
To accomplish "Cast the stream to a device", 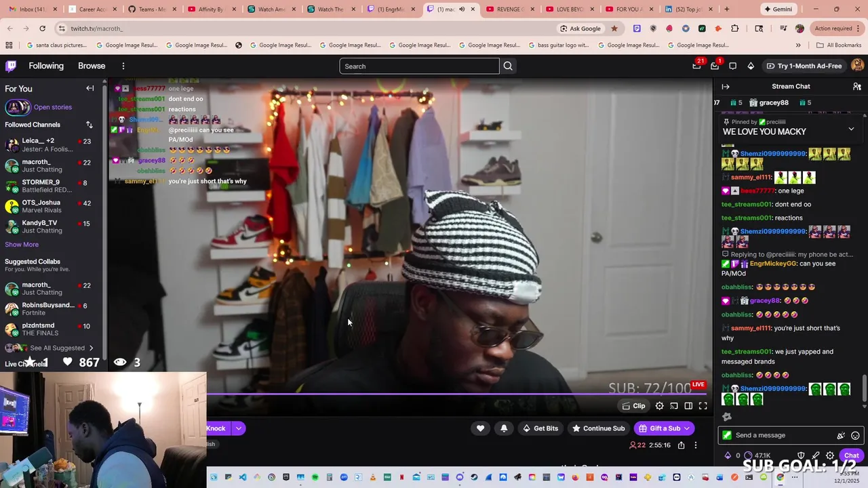I will (x=674, y=406).
